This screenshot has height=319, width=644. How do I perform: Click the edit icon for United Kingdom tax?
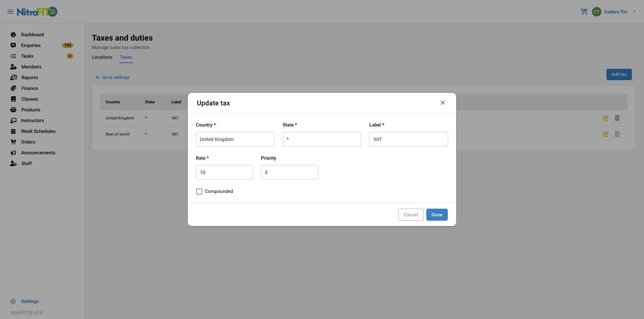605,118
